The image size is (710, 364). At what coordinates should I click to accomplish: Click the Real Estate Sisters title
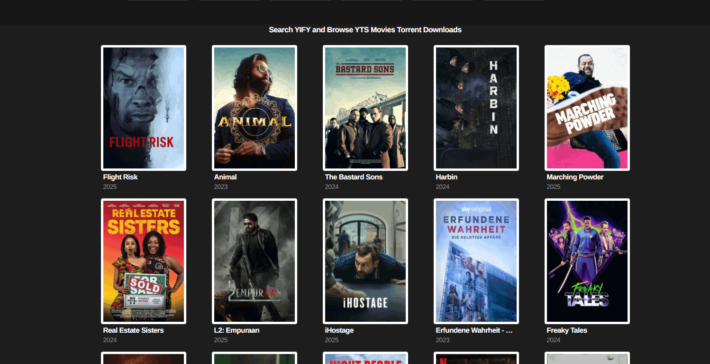coord(134,330)
